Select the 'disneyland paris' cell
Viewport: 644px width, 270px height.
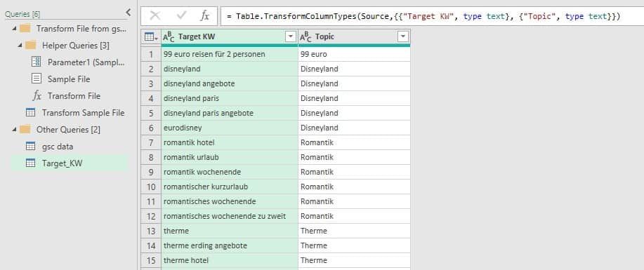click(x=230, y=98)
